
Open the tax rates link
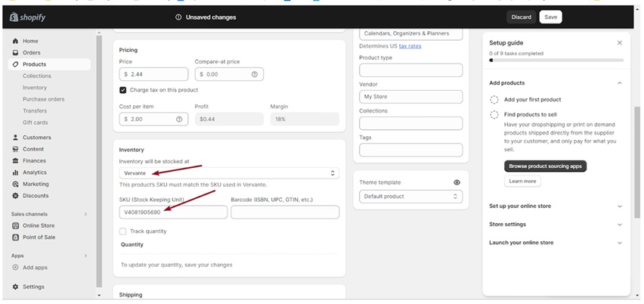click(x=410, y=46)
